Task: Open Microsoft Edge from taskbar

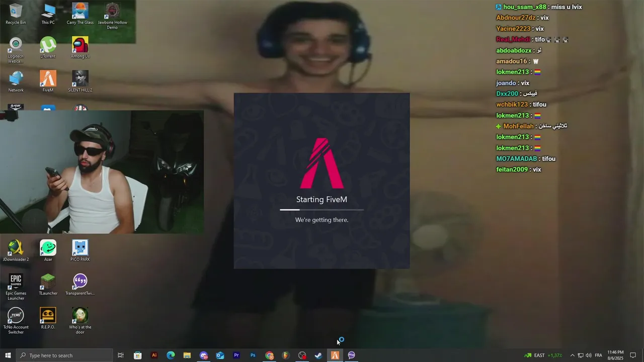Action: [x=171, y=355]
